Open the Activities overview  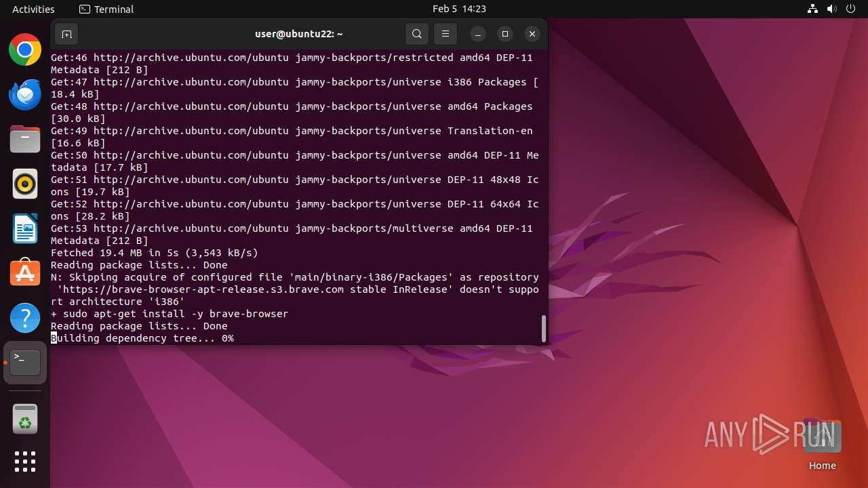(33, 9)
